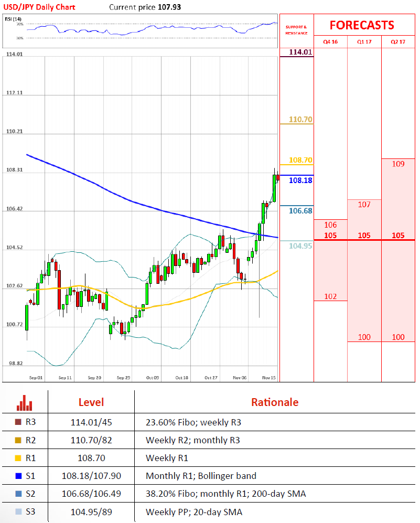Image resolution: width=420 pixels, height=523 pixels.
Task: Click the bold 105 in Q1 17 column
Action: 364,236
